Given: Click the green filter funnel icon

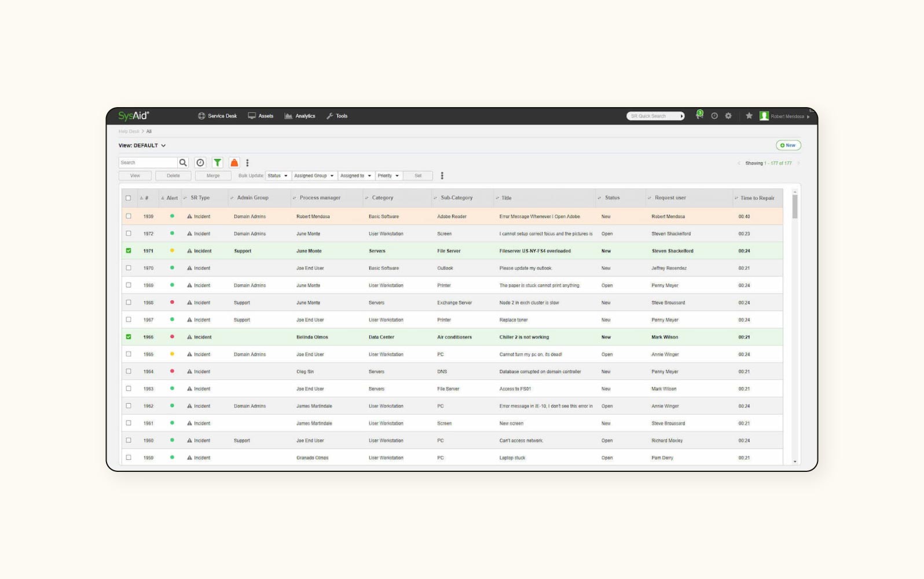Looking at the screenshot, I should (x=218, y=163).
